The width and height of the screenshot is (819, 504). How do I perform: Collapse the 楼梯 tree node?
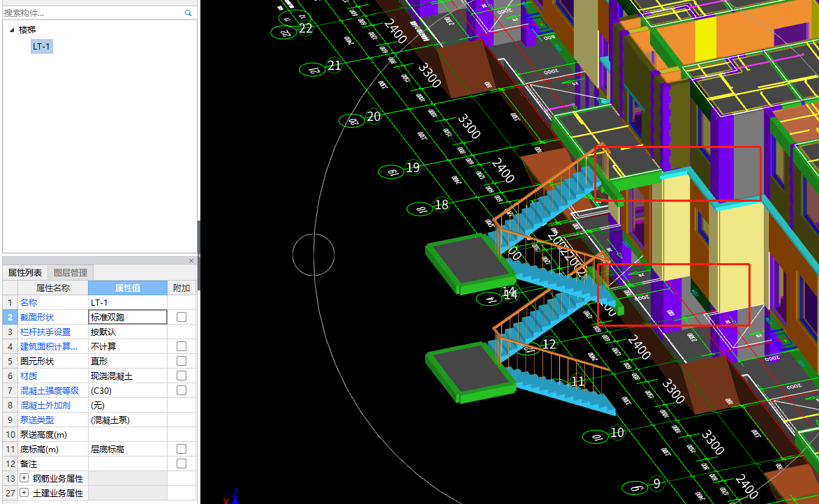tap(12, 30)
